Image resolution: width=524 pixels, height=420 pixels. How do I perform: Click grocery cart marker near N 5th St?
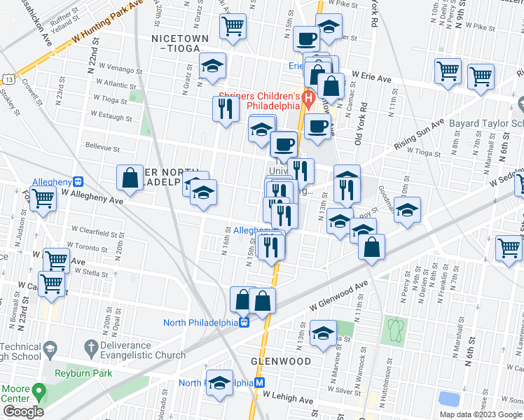(509, 248)
